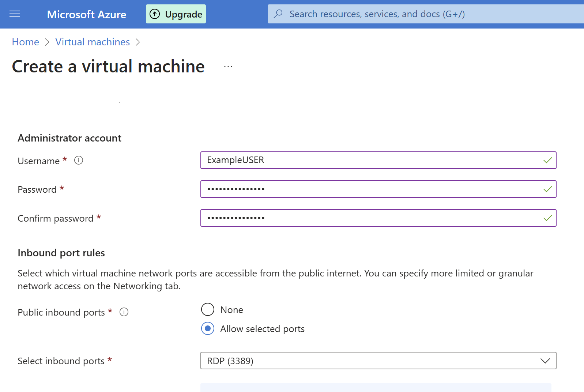Click the search magnifier icon

(x=278, y=14)
